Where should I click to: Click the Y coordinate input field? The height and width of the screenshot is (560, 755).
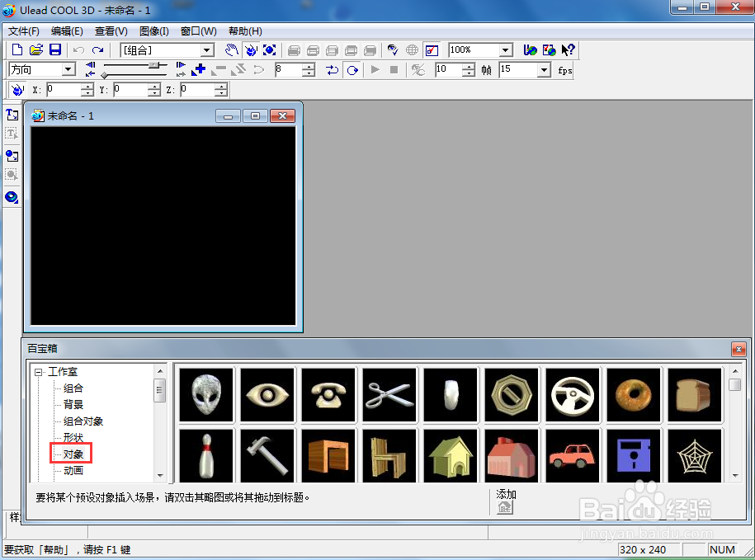point(130,89)
